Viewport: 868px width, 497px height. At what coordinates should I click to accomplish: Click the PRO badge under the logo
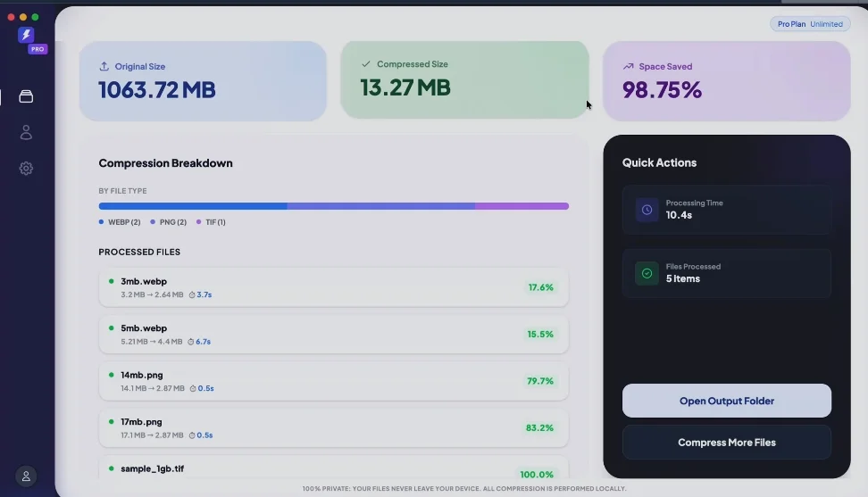[38, 49]
